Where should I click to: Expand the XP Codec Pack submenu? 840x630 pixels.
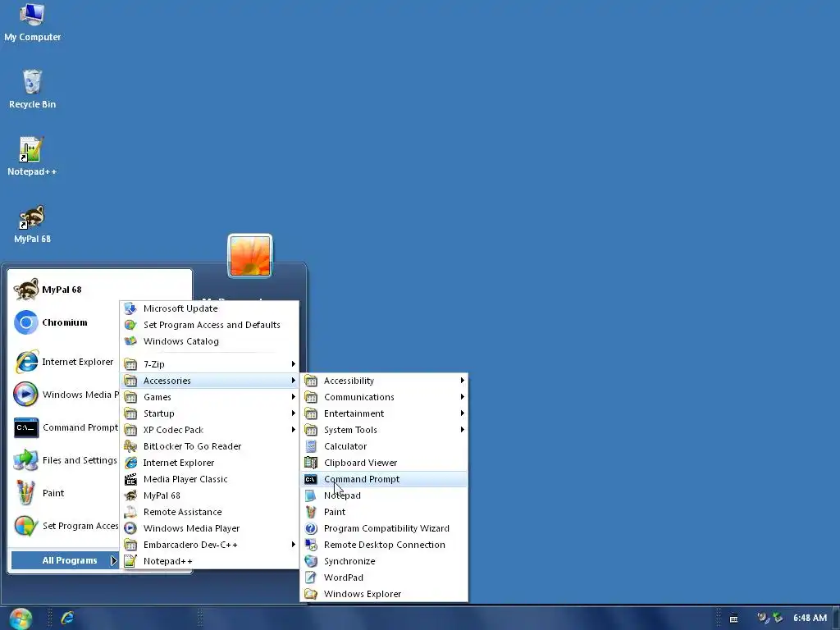pos(209,430)
